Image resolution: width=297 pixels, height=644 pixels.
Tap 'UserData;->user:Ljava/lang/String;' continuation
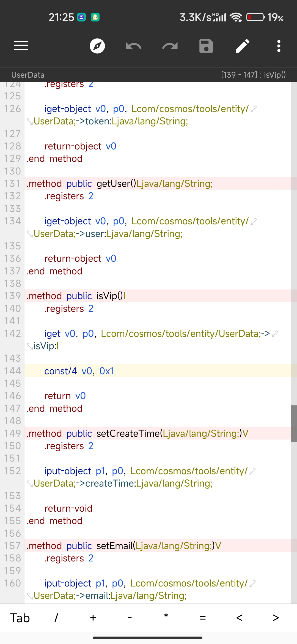108,234
